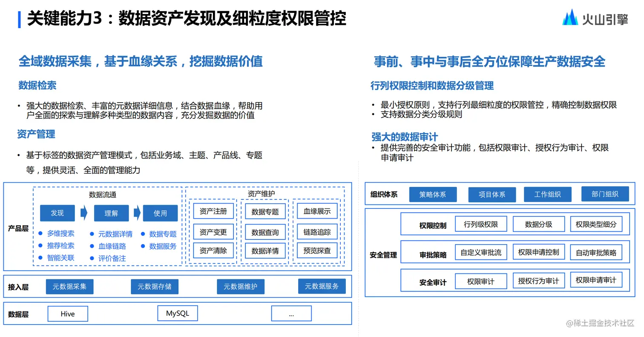Click the 自定义审批流 box
The image size is (644, 337).
point(481,252)
